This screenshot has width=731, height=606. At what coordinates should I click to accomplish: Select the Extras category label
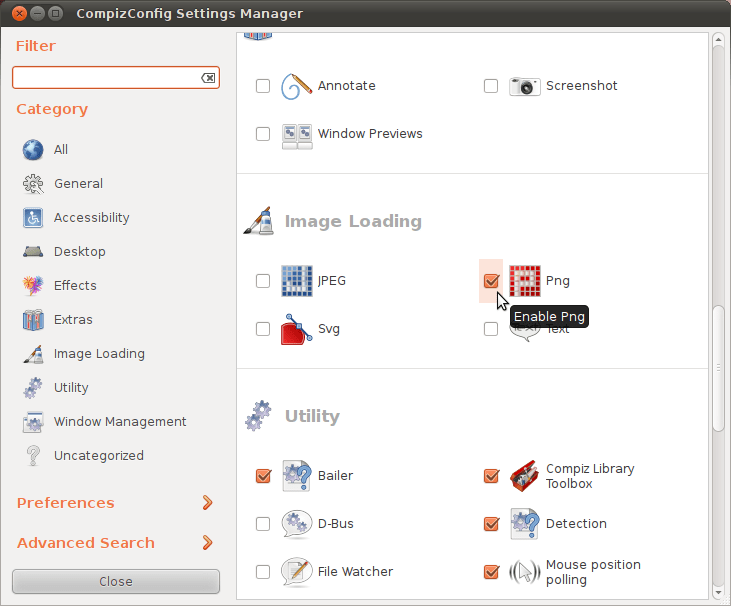73,320
